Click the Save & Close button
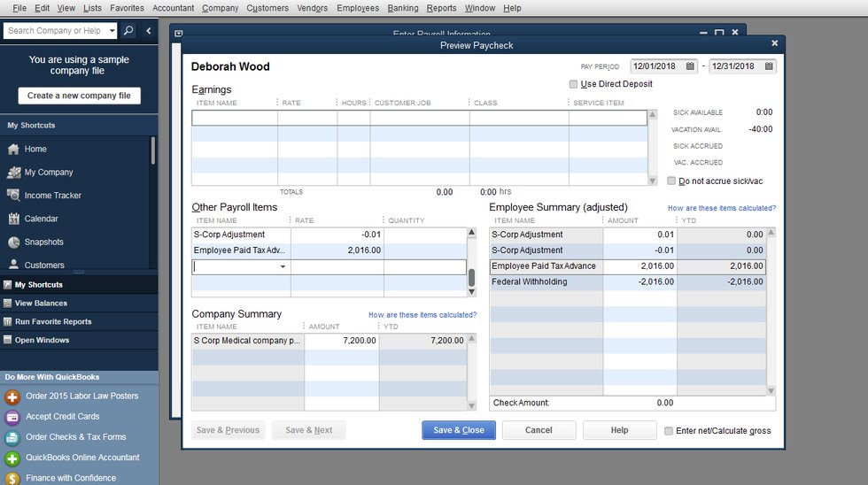Screen dimensions: 868x485 pos(458,430)
